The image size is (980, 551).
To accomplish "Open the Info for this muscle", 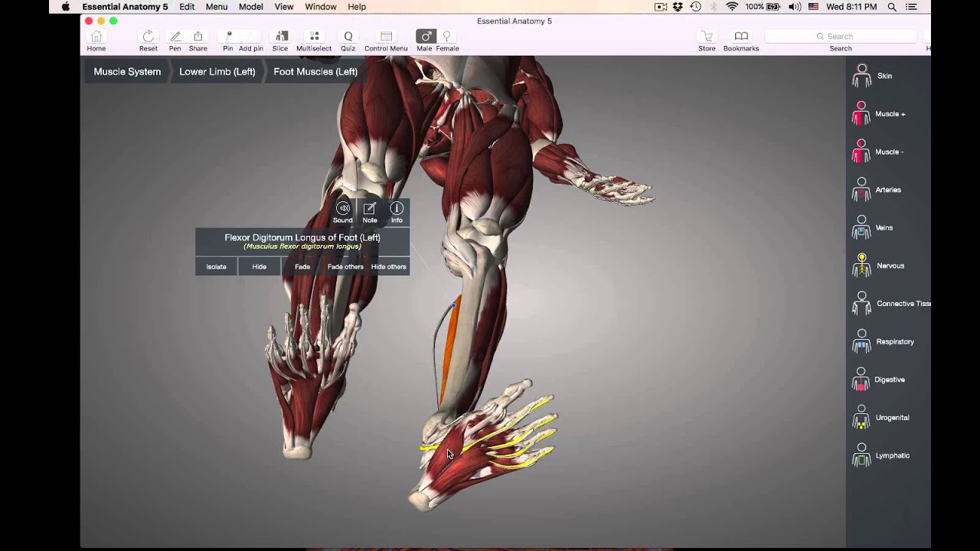I will click(397, 212).
